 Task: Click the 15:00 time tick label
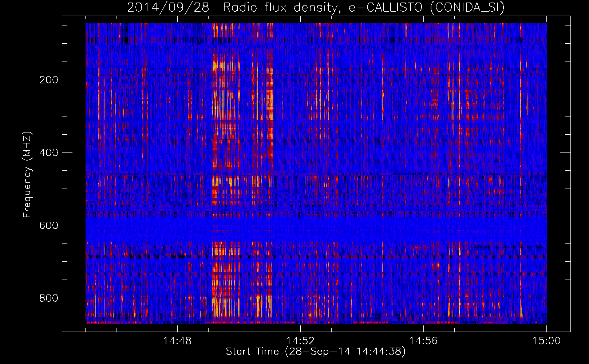tap(546, 341)
